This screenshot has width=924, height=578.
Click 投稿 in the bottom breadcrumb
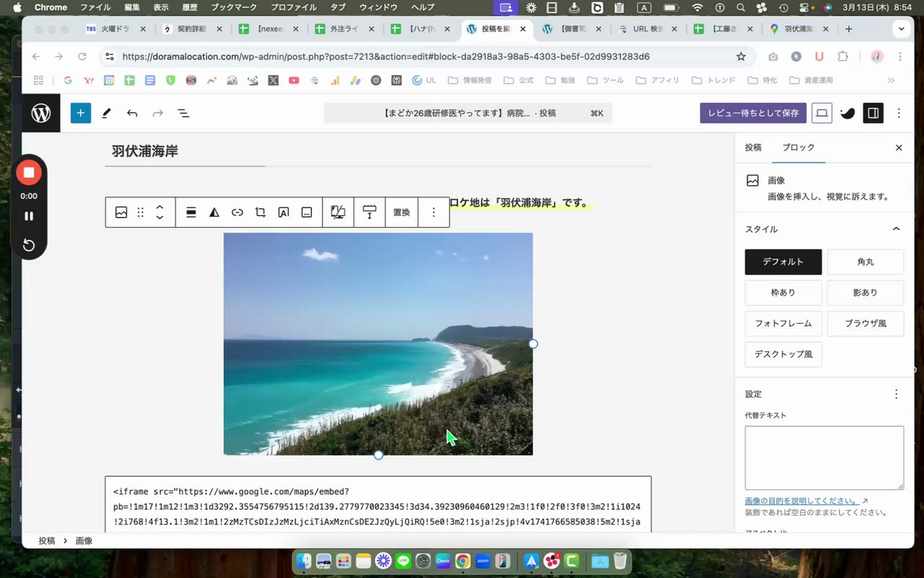click(x=46, y=540)
